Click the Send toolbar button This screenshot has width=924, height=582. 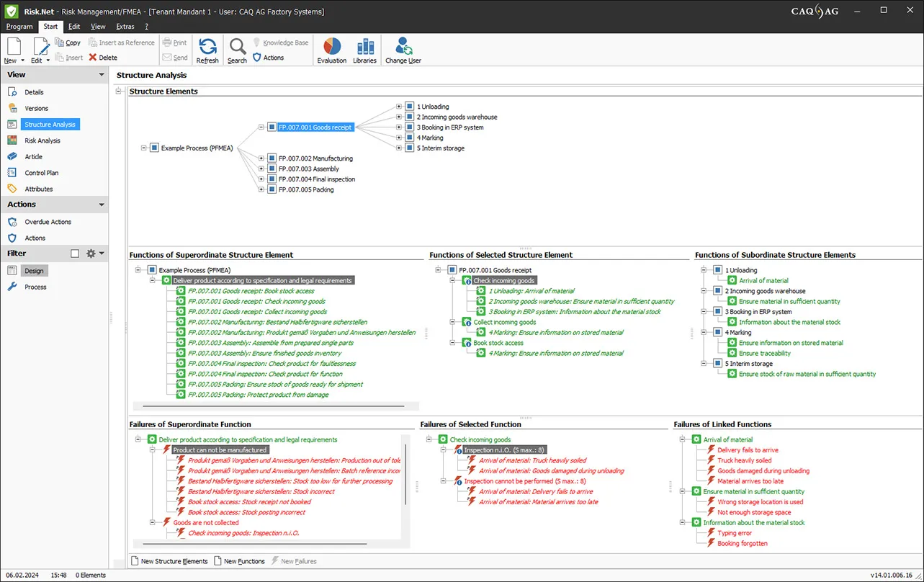[x=175, y=58]
